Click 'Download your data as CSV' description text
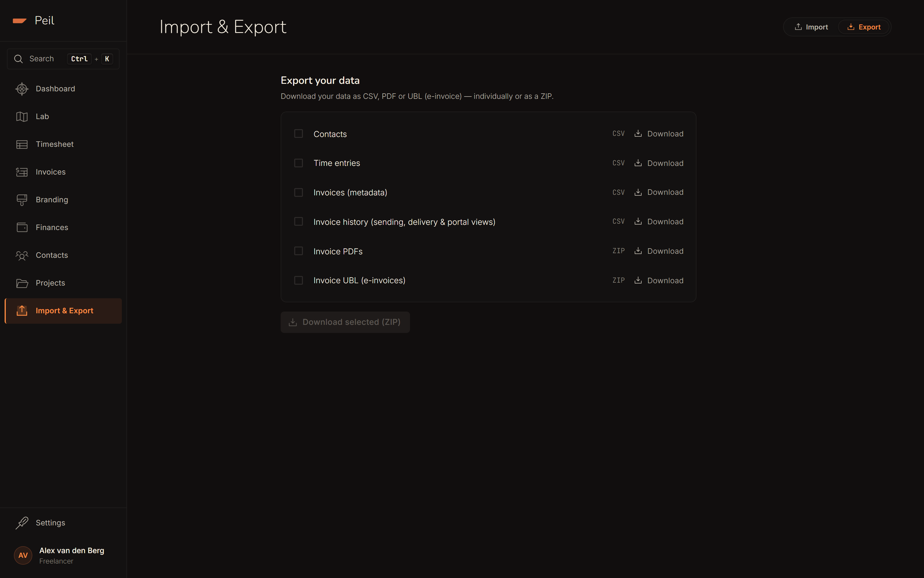Image resolution: width=924 pixels, height=578 pixels. [x=417, y=96]
